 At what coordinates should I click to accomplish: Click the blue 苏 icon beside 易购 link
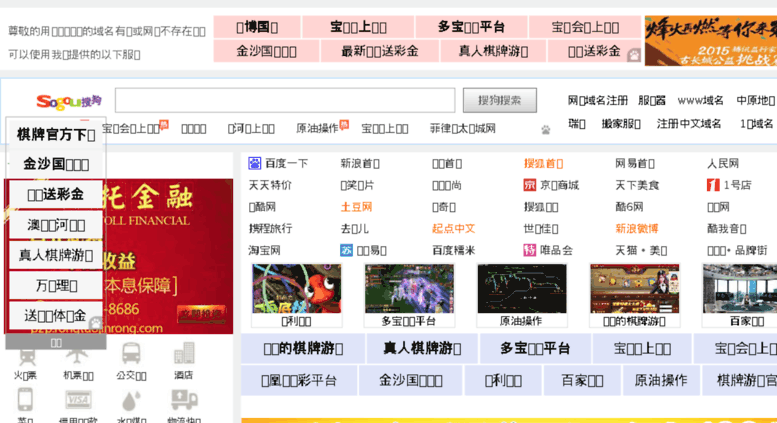point(346,250)
